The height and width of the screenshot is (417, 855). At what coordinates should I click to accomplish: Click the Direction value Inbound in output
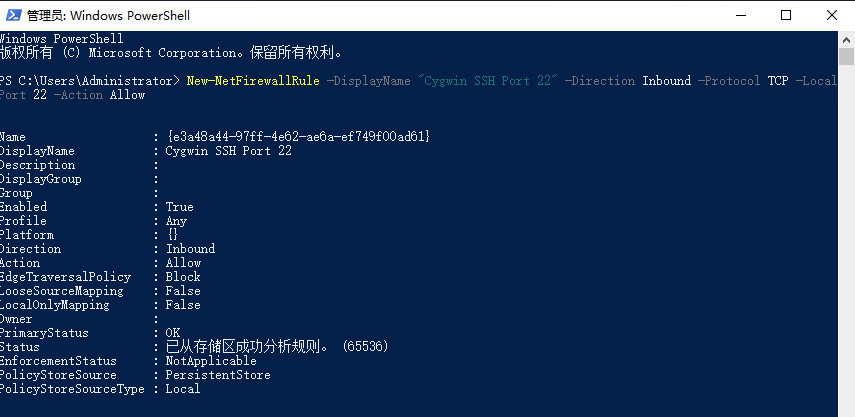click(190, 249)
